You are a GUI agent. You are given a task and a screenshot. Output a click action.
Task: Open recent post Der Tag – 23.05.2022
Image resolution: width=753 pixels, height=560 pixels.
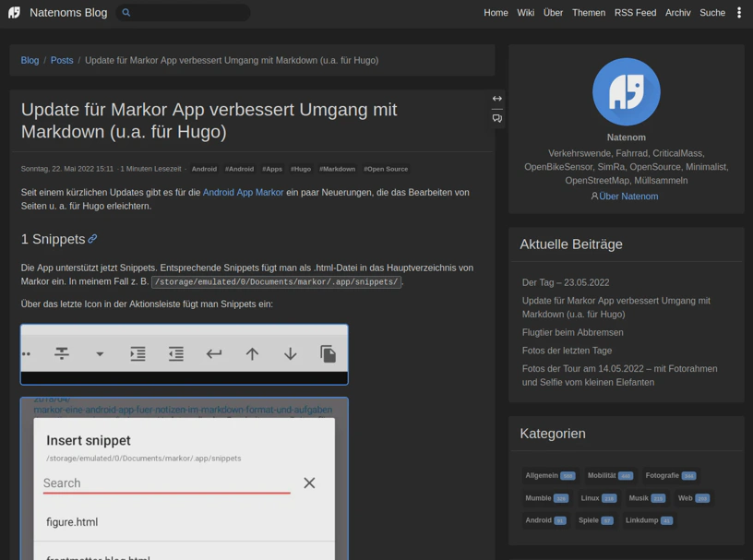click(x=566, y=282)
